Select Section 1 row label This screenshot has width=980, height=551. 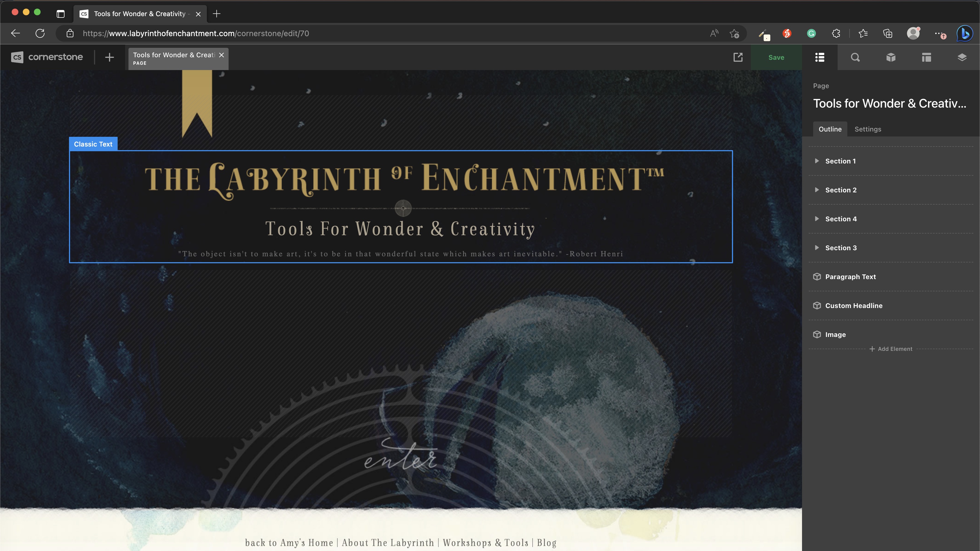tap(840, 161)
